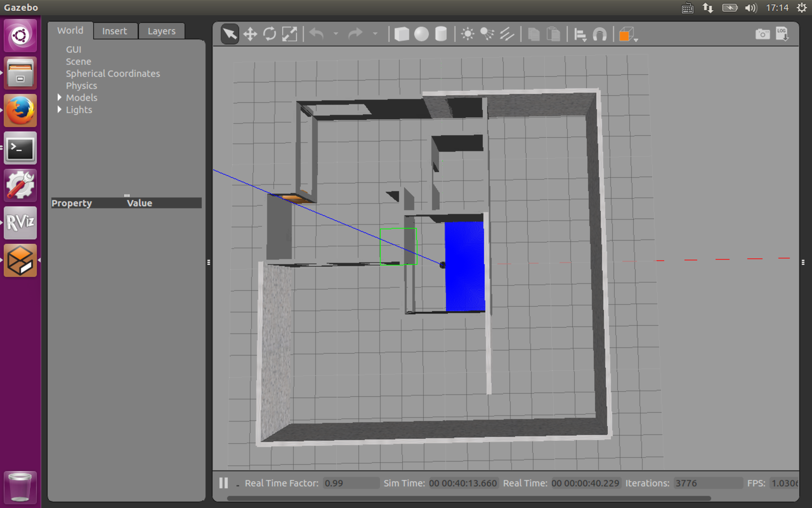Open the Terminal launcher icon
The width and height of the screenshot is (812, 508).
pyautogui.click(x=20, y=148)
